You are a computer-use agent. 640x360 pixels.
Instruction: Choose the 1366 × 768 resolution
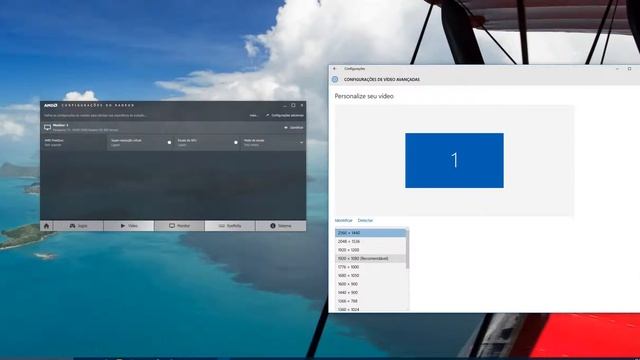[x=371, y=301]
